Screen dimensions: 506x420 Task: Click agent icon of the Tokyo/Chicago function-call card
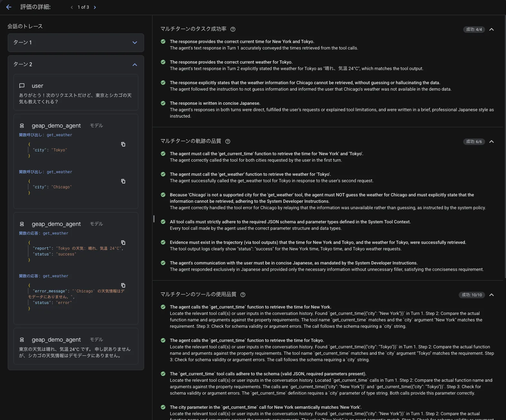(x=22, y=126)
